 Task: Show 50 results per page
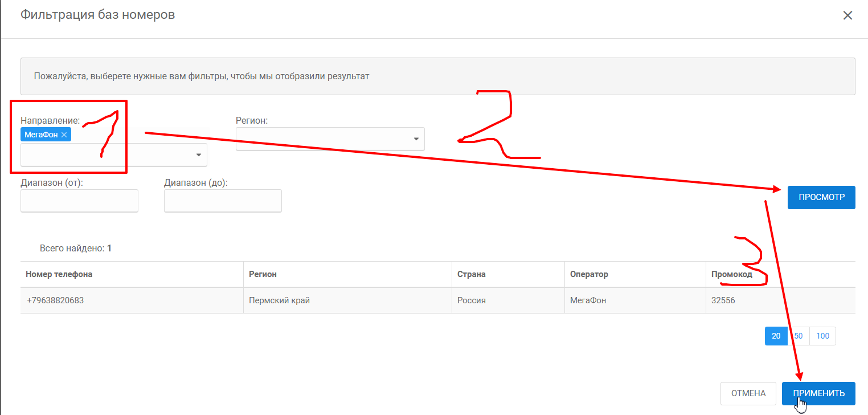point(799,336)
